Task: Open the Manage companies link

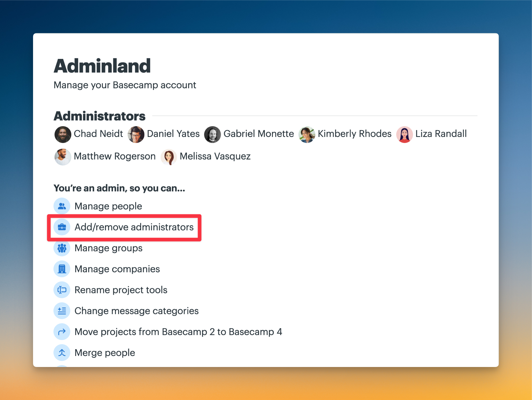Action: tap(117, 269)
